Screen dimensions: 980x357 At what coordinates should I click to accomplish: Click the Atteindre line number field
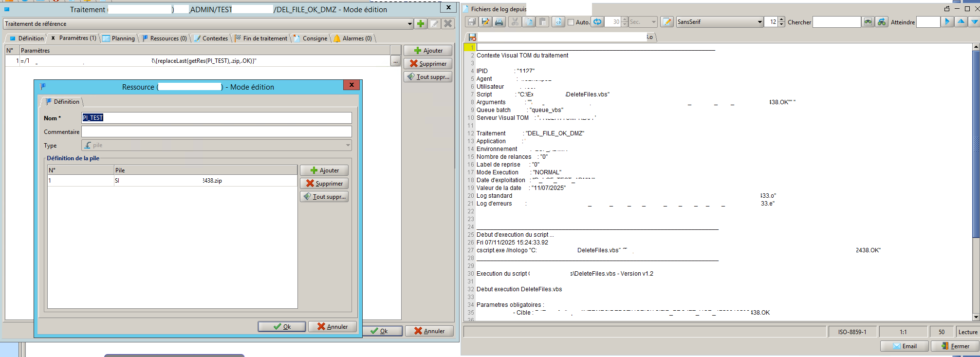928,22
